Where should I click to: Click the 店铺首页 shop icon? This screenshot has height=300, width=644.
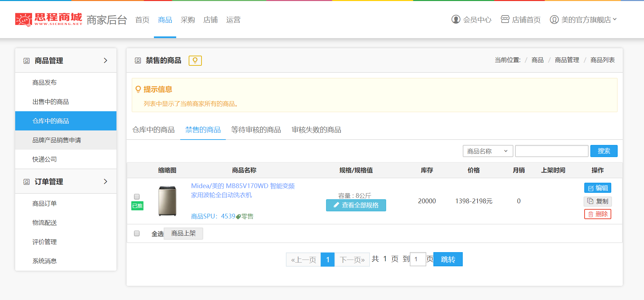tap(505, 19)
